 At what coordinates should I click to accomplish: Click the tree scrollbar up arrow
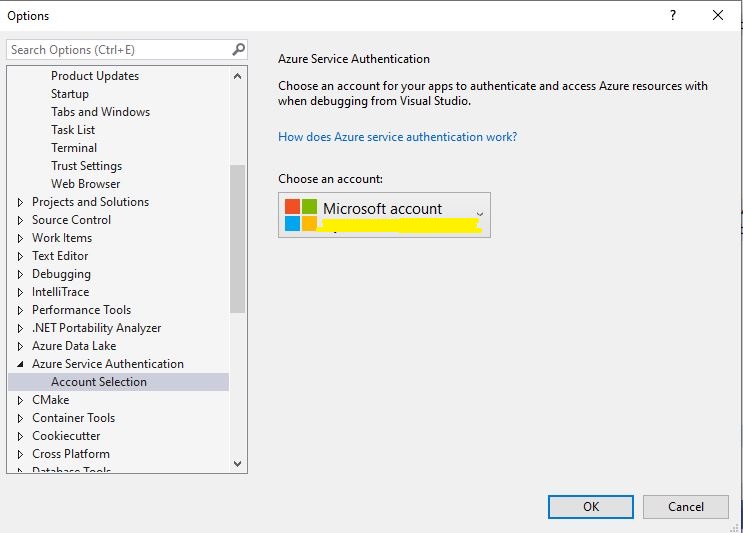238,76
